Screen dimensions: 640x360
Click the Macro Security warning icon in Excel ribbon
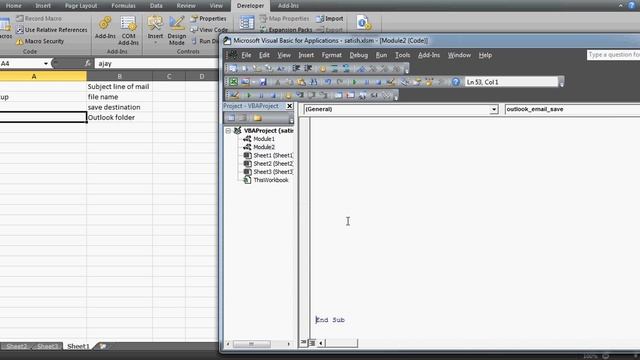pos(20,41)
